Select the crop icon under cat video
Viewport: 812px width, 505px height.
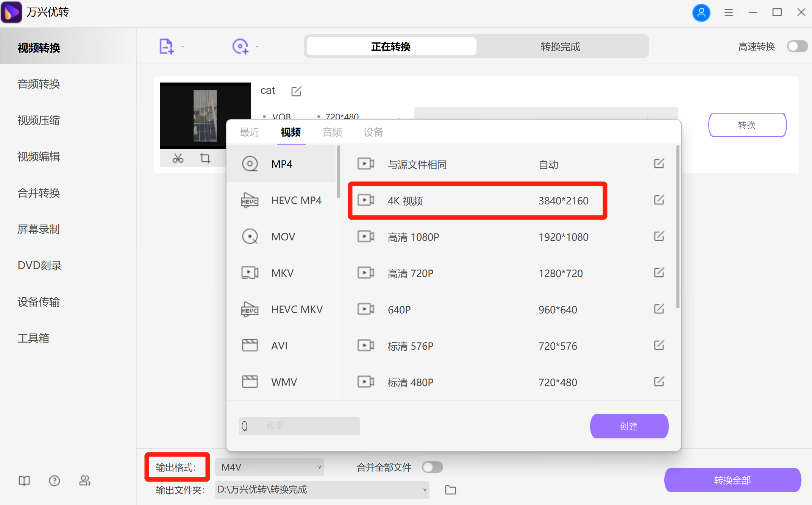[x=205, y=159]
